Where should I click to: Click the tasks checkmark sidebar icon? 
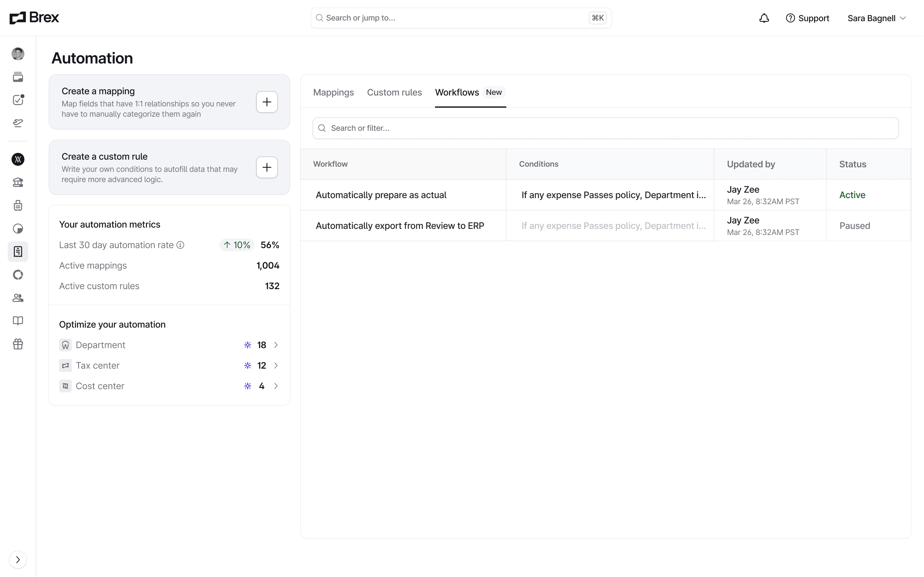point(18,100)
